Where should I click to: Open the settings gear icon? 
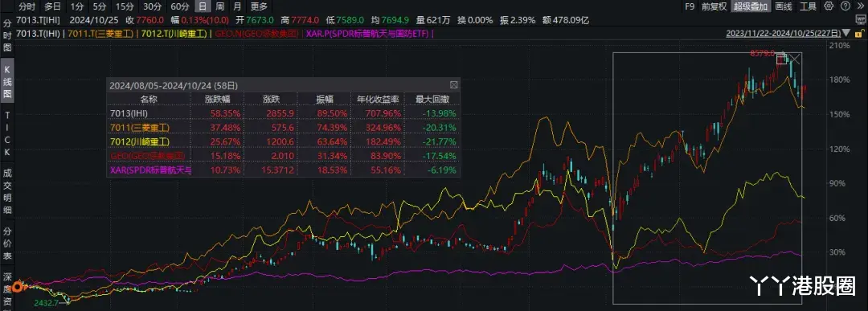click(x=829, y=6)
